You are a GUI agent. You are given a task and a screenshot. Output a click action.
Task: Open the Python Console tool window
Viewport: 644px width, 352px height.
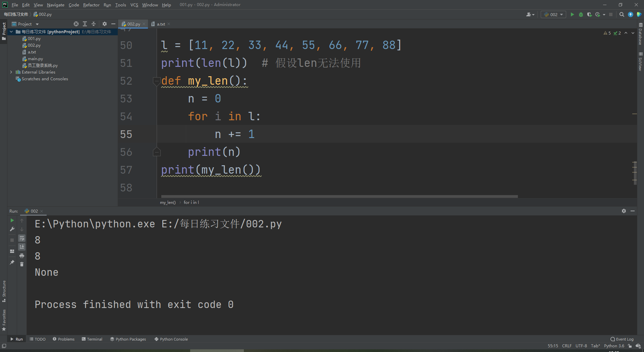click(x=171, y=339)
